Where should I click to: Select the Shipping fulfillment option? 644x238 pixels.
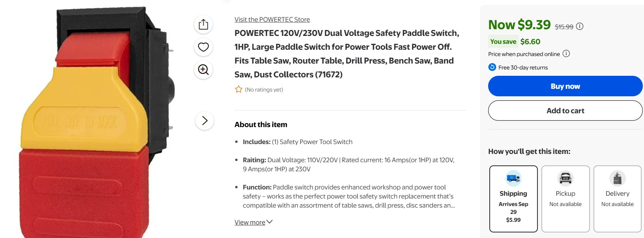[513, 199]
